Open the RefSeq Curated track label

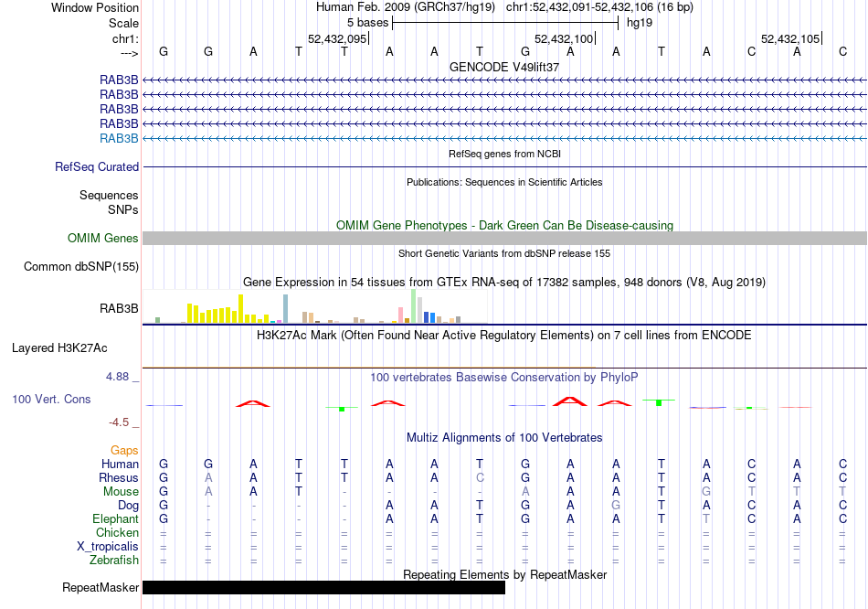[97, 166]
